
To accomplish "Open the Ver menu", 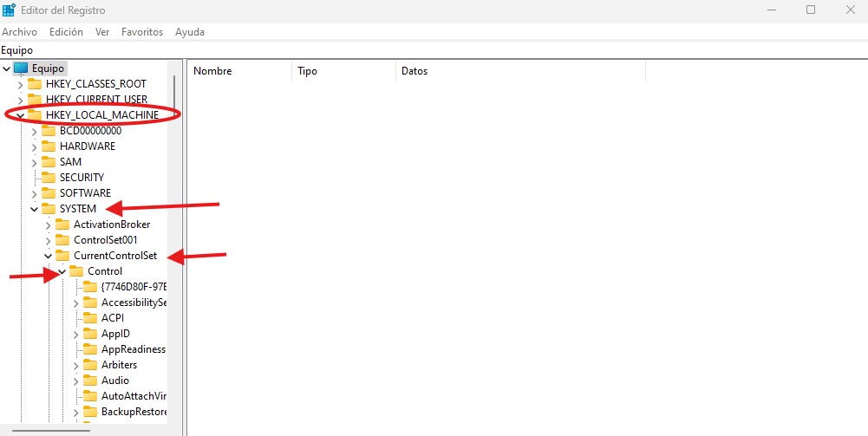I will (101, 32).
